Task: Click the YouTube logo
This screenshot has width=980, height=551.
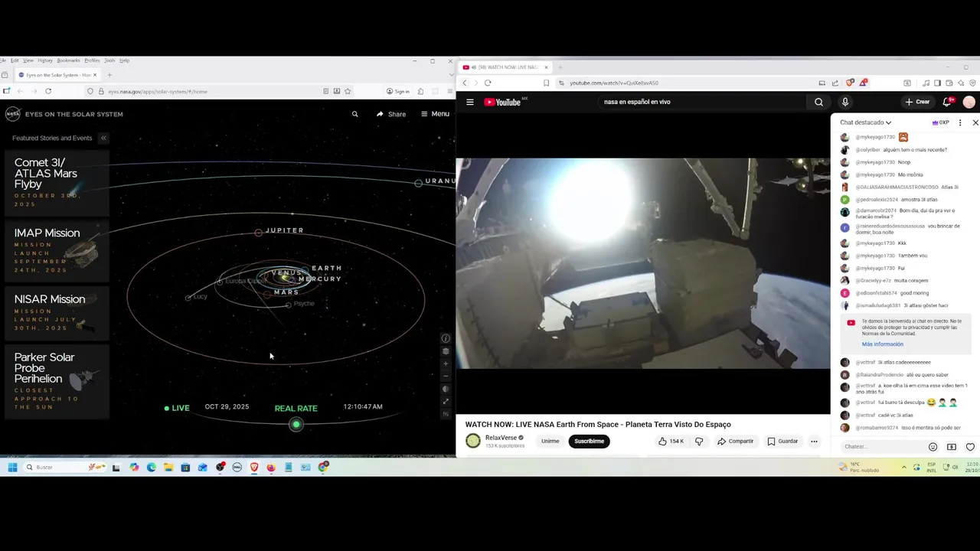Action: click(x=503, y=102)
